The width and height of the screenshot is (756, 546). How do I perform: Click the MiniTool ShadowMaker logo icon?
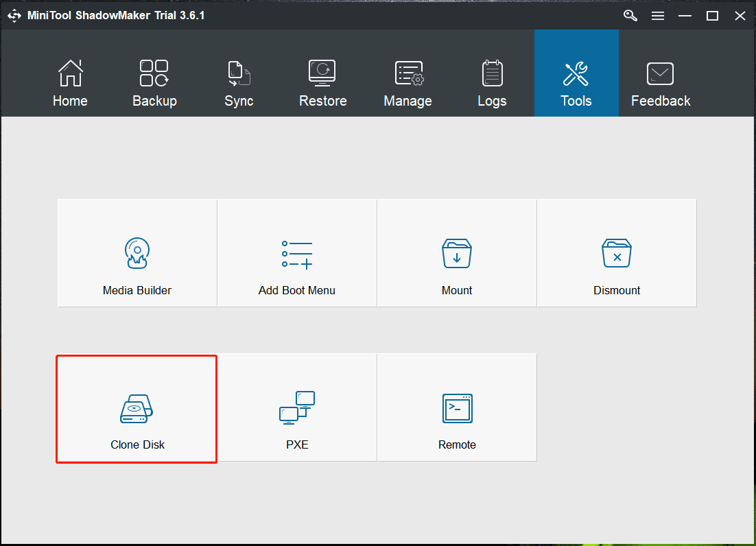click(14, 15)
